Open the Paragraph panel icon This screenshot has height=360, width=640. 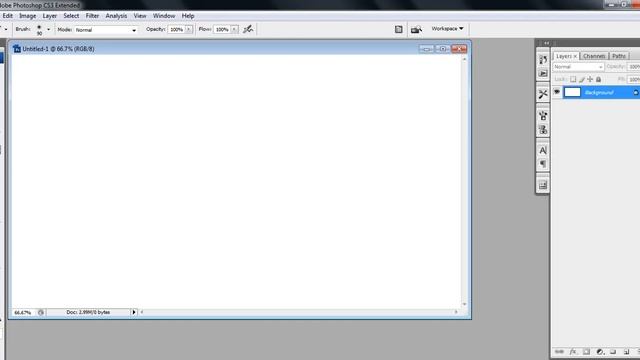pyautogui.click(x=542, y=164)
